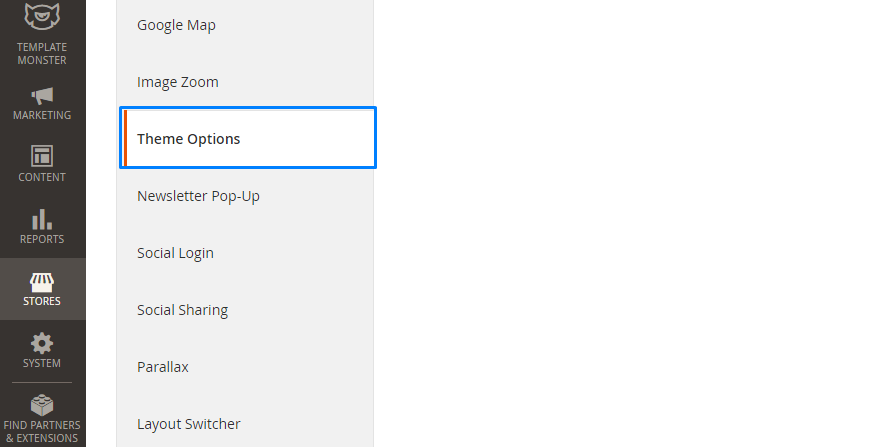Click the REPORTS text label in sidebar
874x447 pixels.
pyautogui.click(x=42, y=239)
